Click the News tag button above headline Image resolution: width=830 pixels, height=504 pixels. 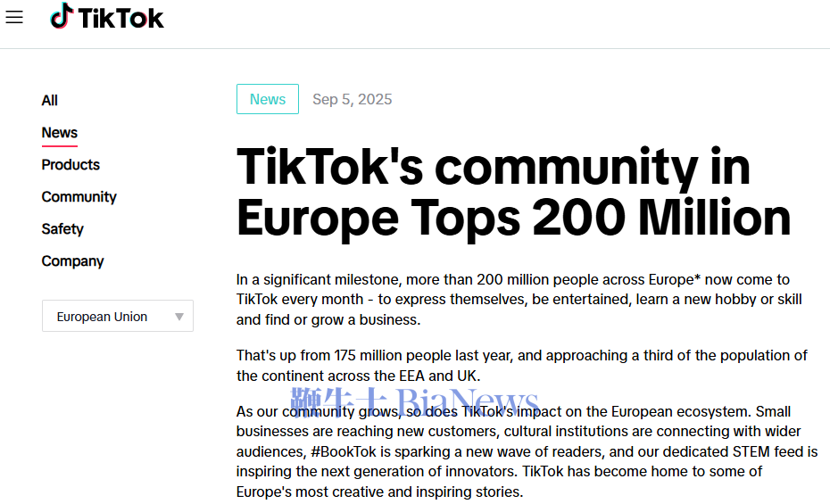coord(268,99)
